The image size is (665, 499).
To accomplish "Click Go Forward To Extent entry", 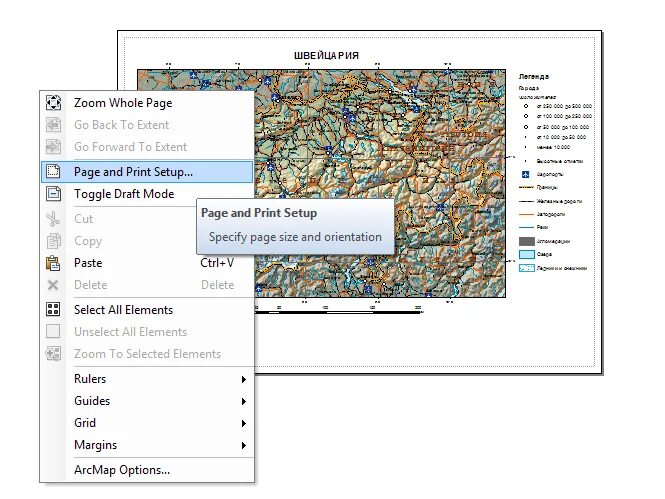I will pos(147,147).
